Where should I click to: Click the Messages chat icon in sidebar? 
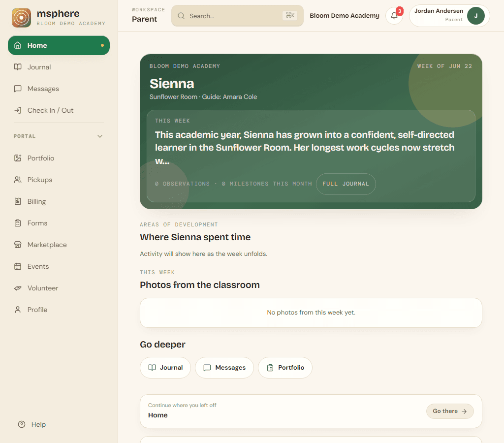18,89
